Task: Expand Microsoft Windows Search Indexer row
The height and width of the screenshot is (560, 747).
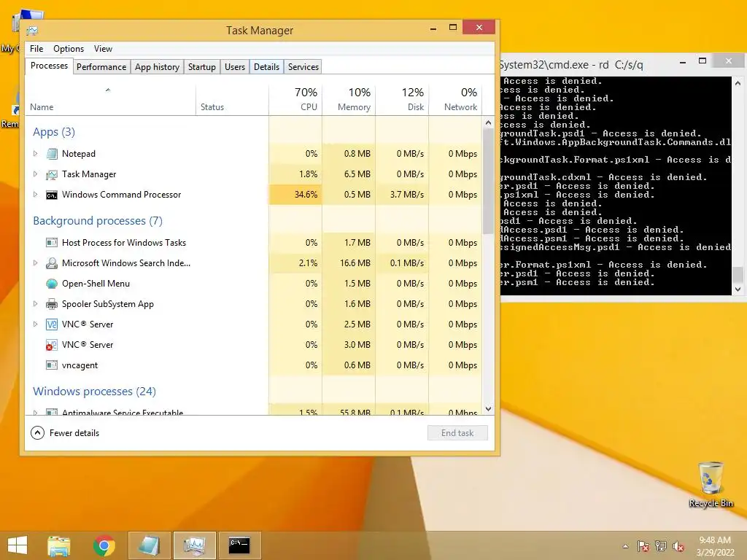Action: coord(35,263)
